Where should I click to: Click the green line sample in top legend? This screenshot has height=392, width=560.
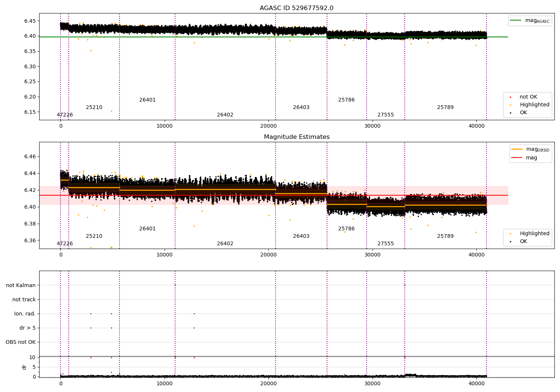pos(516,21)
